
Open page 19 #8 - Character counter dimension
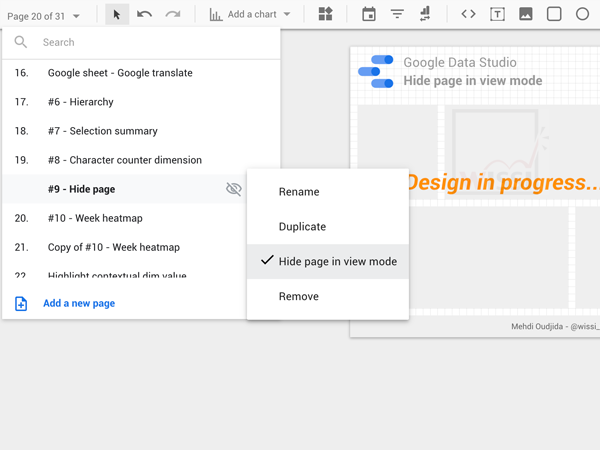click(x=141, y=160)
